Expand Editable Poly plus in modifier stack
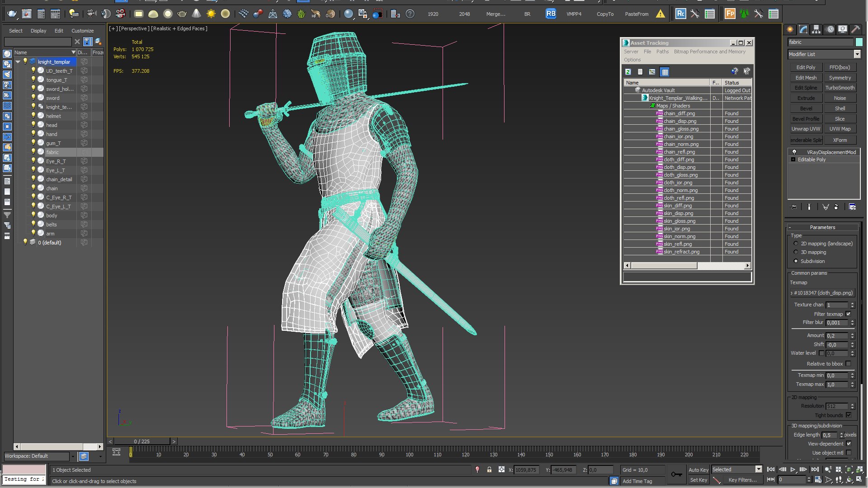Viewport: 868px width, 488px height. point(793,160)
